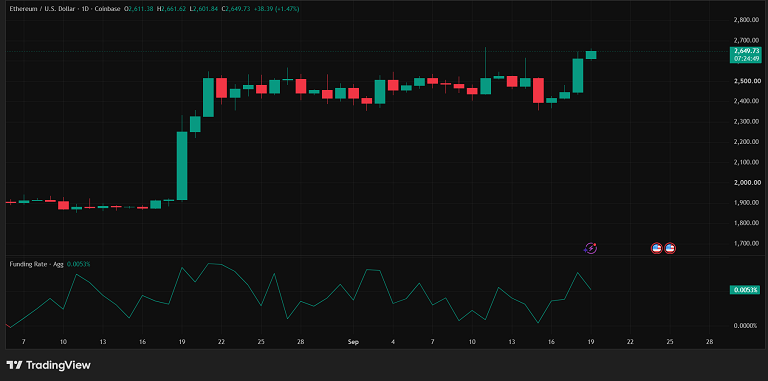The height and width of the screenshot is (381, 768).
Task: Click the low value L2,601.84 in header
Action: pyautogui.click(x=204, y=9)
